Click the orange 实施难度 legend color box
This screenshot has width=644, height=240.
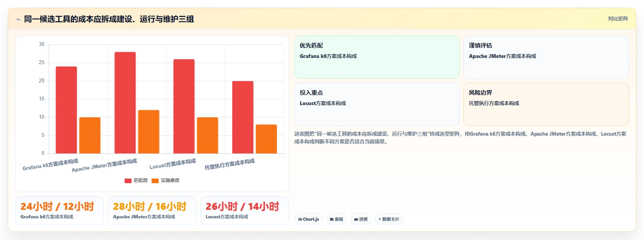[155, 180]
